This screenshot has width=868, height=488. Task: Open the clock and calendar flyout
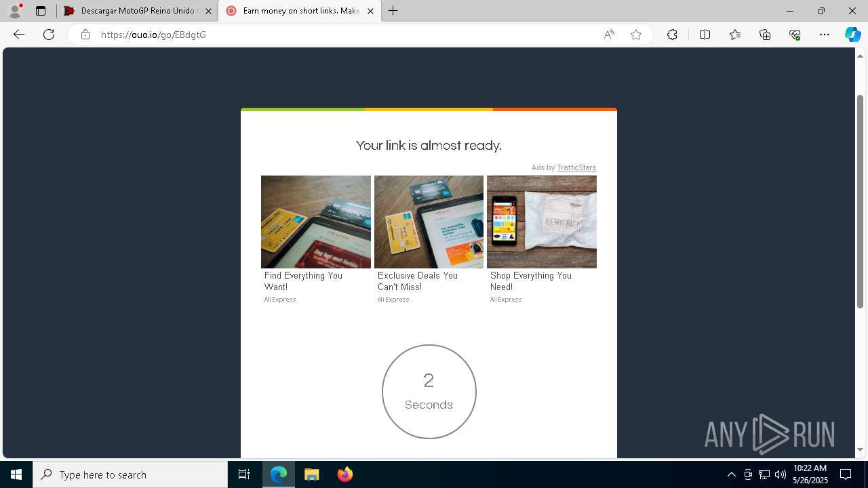[810, 474]
